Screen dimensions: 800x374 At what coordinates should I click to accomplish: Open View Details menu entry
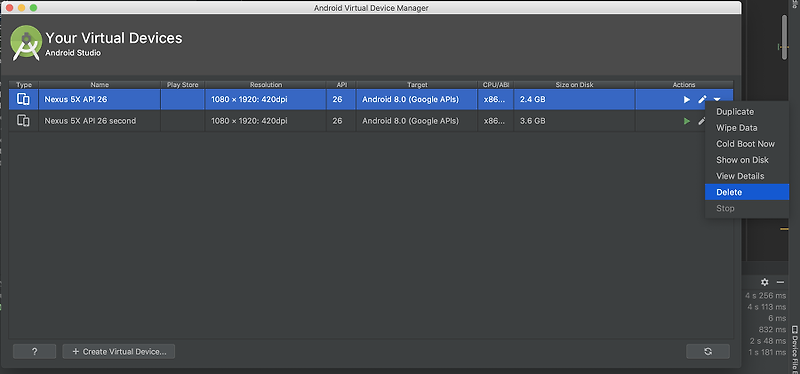click(x=747, y=176)
